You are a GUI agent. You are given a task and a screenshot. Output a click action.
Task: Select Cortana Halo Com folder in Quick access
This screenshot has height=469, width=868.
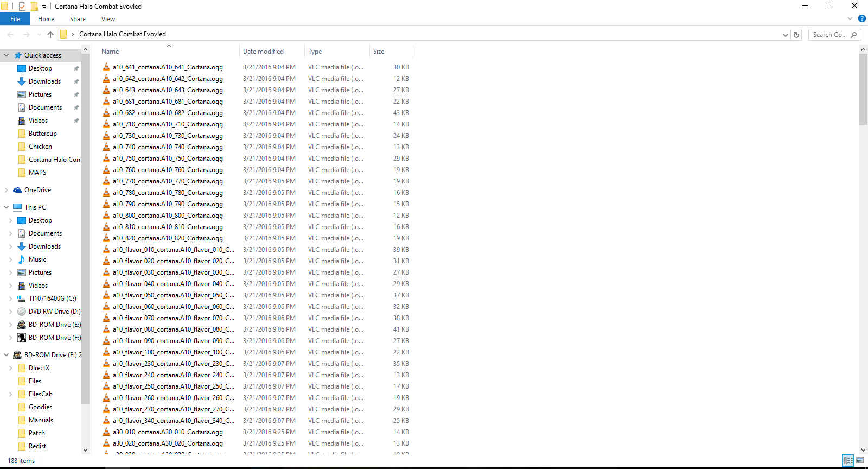click(x=54, y=160)
